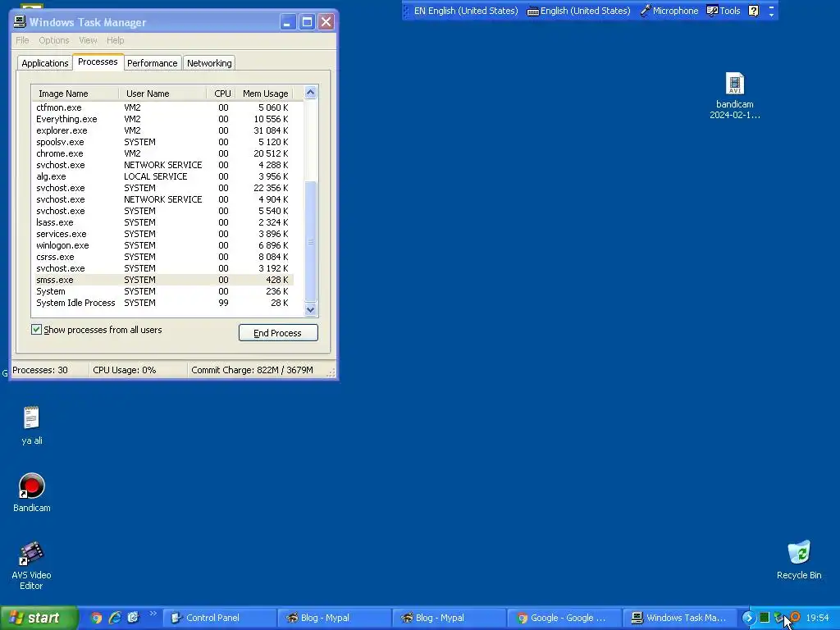840x630 pixels.
Task: Select the alg.exe process row
Action: 163,176
